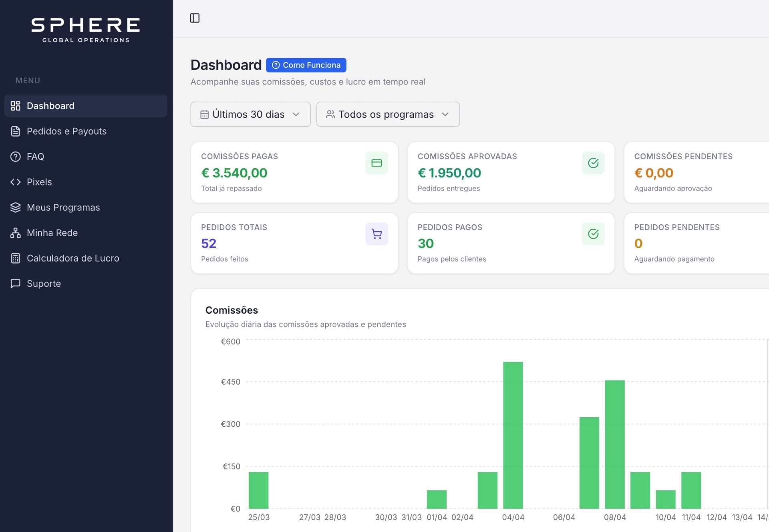
Task: Click the Calculadora de Lucro calculator icon
Action: (x=15, y=258)
